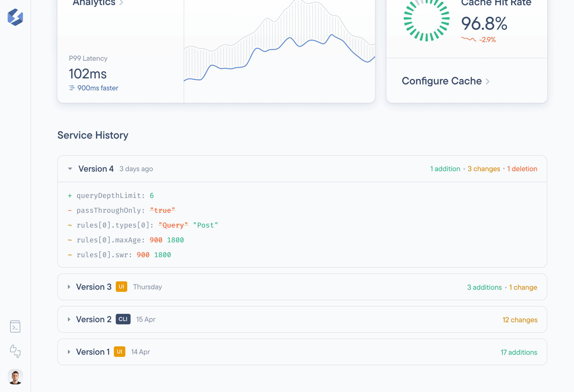Screen dimensions: 574x392
Task: Click the '1 deletion' summary label
Action: (522, 169)
